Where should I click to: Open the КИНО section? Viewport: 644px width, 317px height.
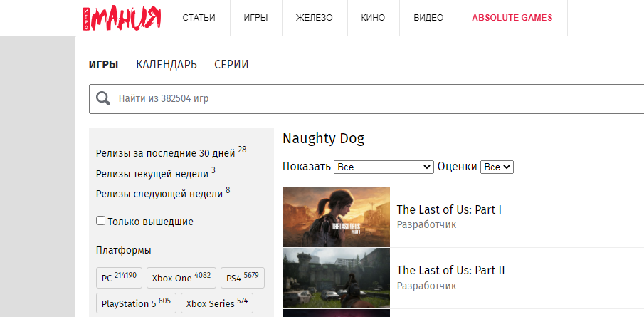point(373,18)
